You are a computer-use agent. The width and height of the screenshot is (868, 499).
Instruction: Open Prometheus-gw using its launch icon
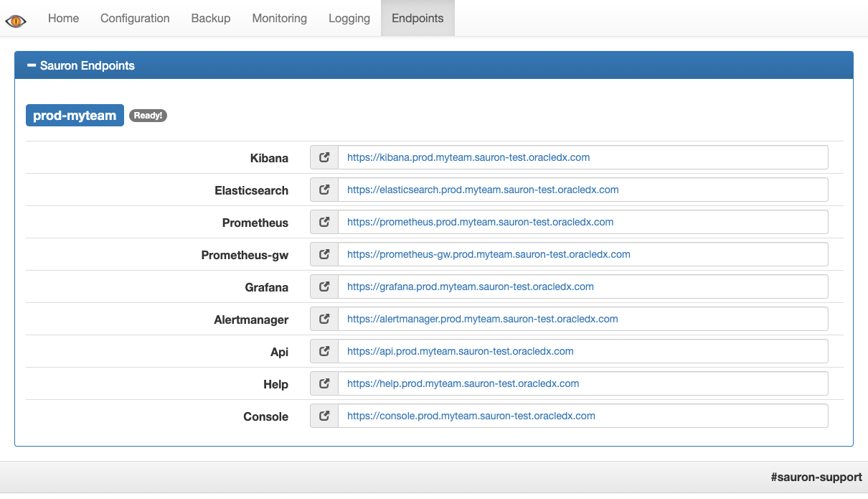324,253
